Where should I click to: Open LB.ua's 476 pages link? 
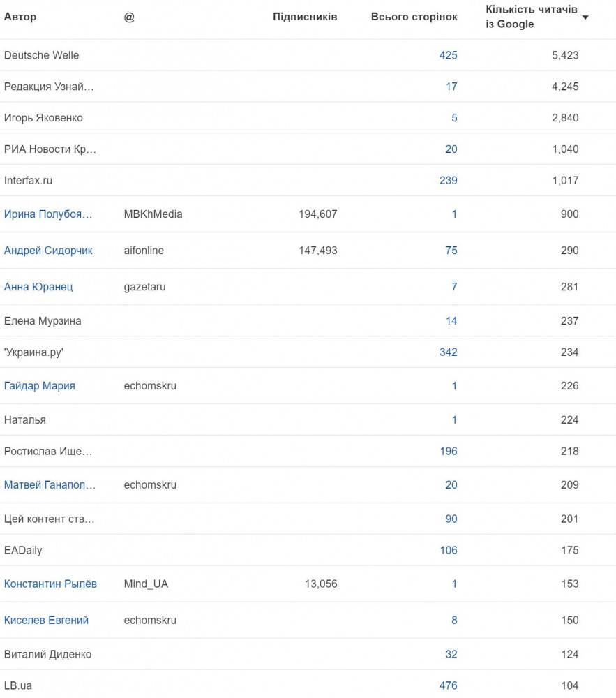pos(449,685)
